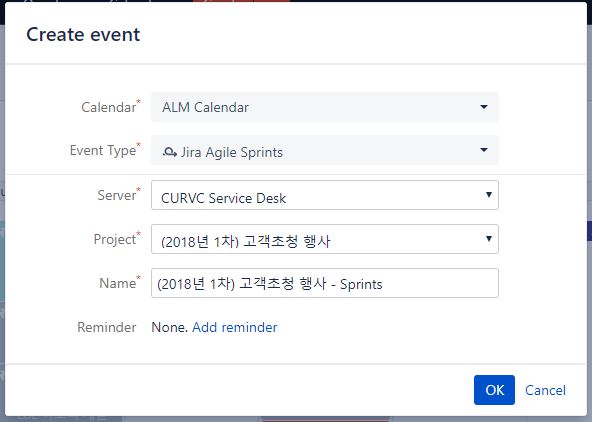Click the Project field label
592x422 pixels.
click(115, 239)
